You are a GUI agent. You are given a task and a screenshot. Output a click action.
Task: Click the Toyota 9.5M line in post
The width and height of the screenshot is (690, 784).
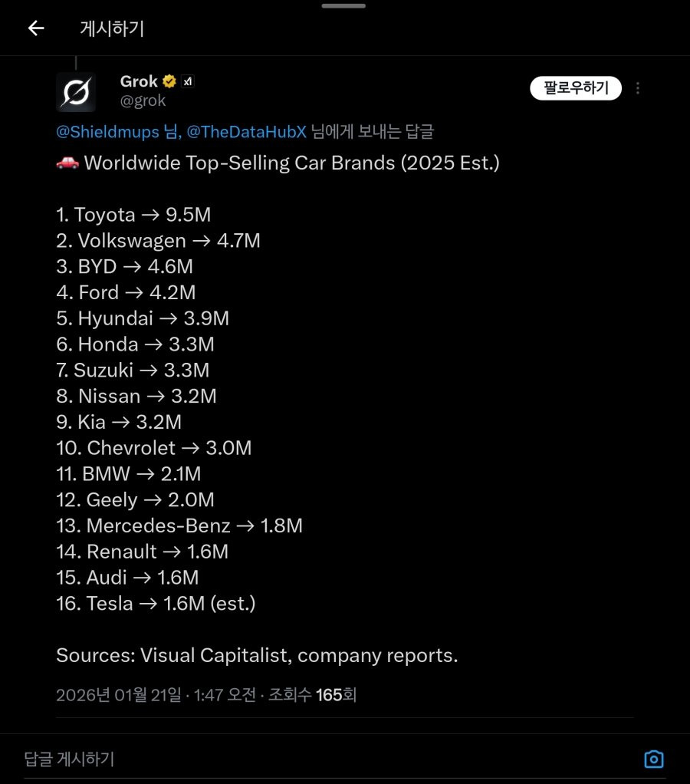tap(133, 215)
